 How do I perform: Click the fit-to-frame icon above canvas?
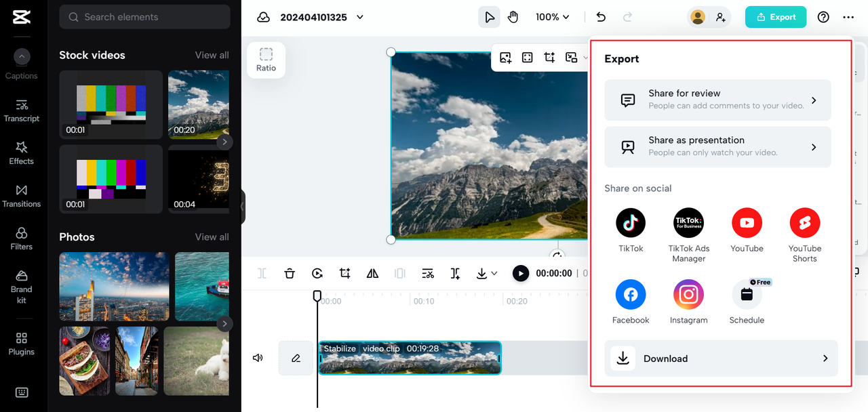(528, 58)
